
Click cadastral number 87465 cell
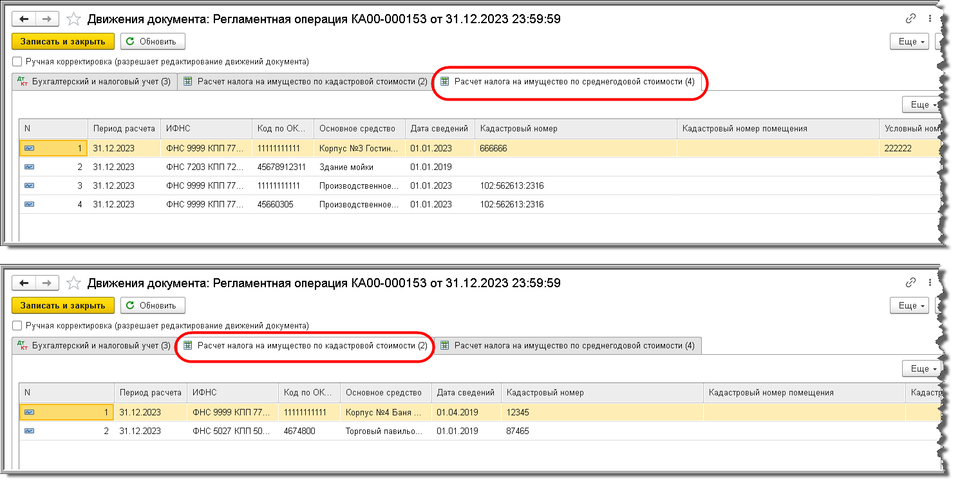point(602,431)
